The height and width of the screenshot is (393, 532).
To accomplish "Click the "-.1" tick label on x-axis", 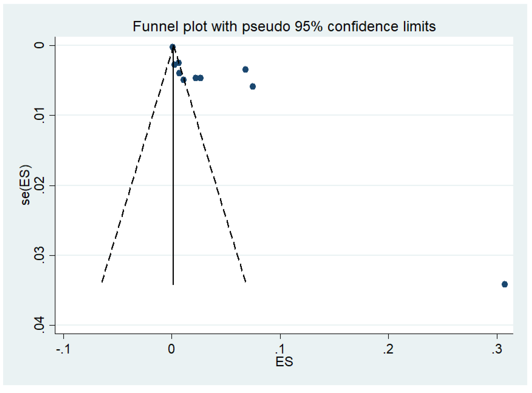I will click(x=63, y=349).
